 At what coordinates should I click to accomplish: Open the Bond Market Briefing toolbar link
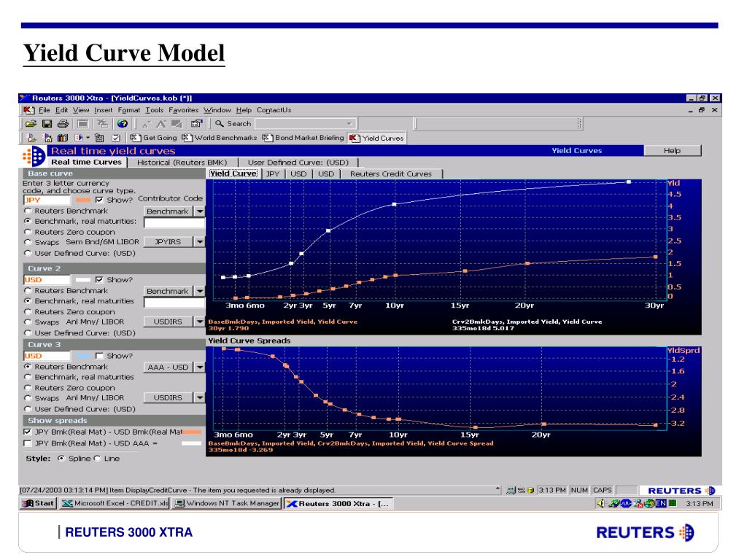point(303,138)
